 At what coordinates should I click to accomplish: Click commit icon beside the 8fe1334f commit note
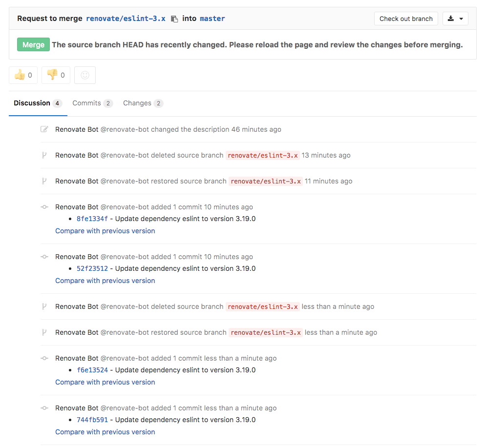click(44, 207)
